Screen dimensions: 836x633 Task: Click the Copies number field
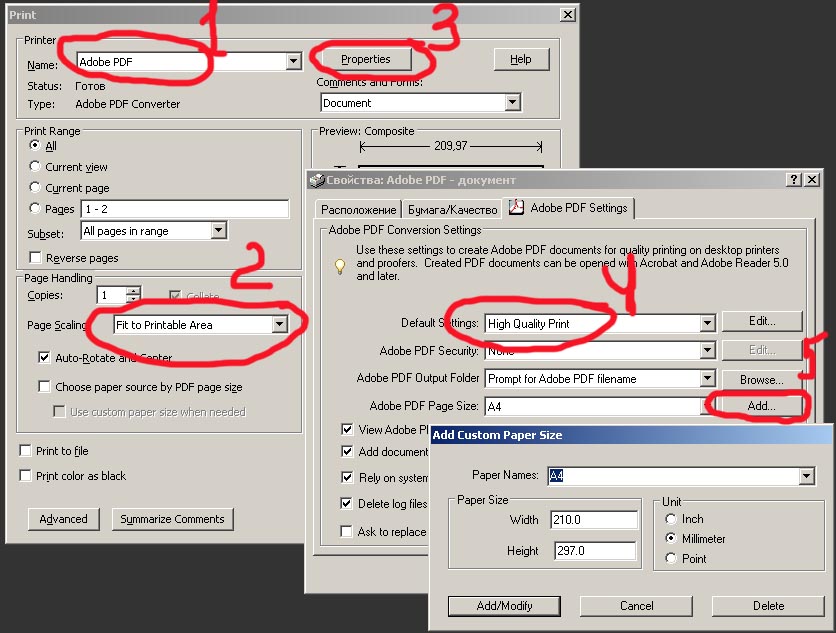111,295
